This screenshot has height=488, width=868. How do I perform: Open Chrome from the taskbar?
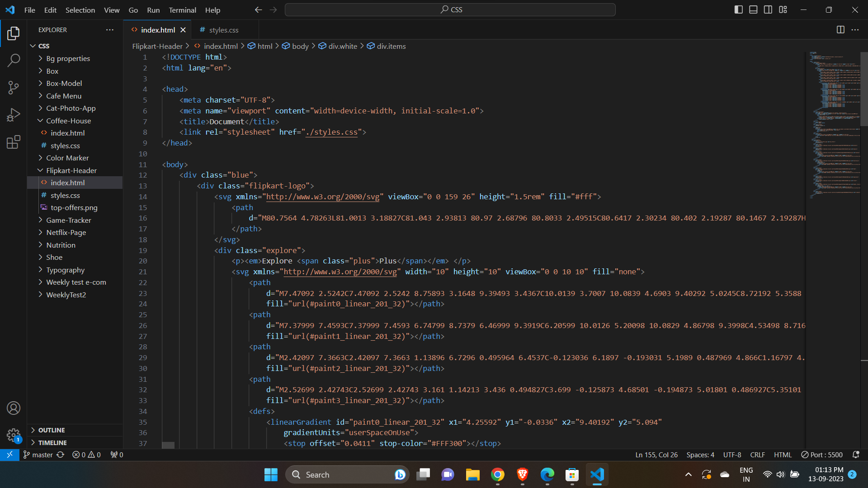tap(497, 474)
